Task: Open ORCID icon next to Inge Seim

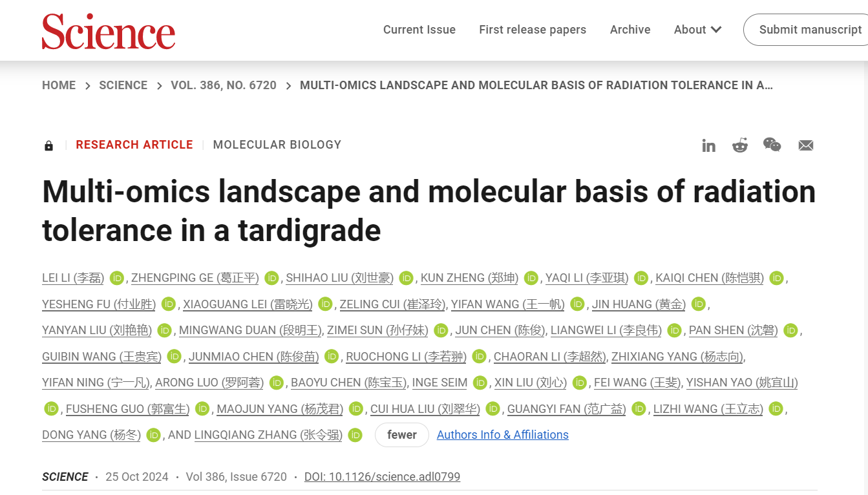Action: coord(480,383)
